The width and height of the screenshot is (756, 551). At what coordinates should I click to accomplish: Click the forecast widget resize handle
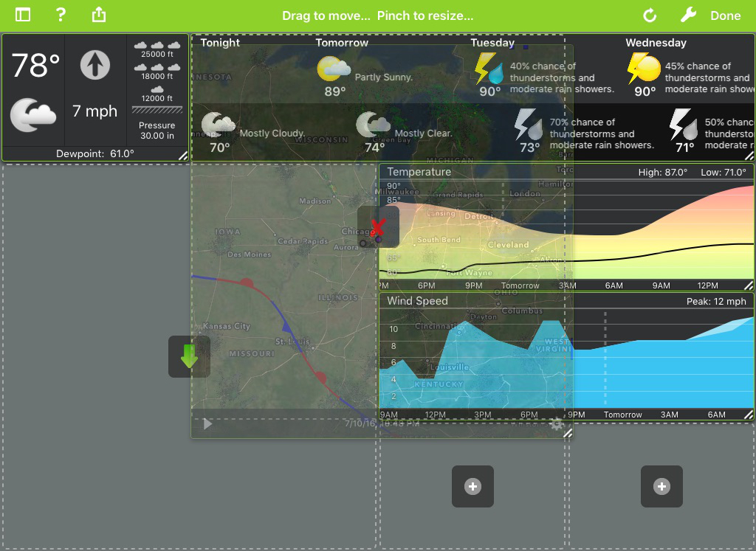pos(749,156)
